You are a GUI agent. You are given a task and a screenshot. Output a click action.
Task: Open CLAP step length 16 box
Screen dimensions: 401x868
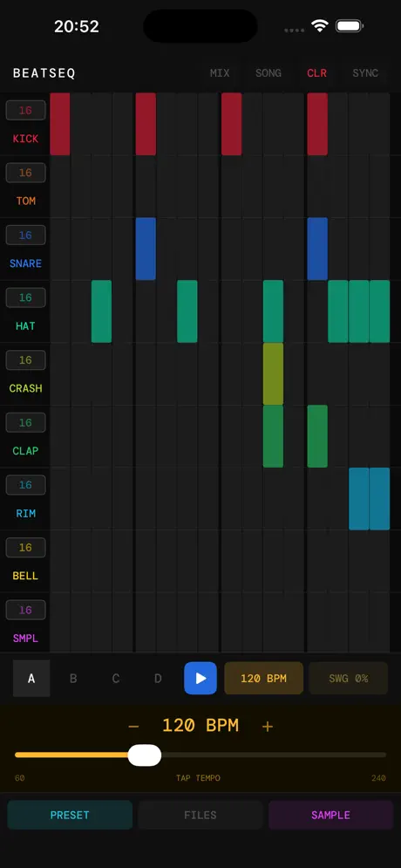(25, 423)
